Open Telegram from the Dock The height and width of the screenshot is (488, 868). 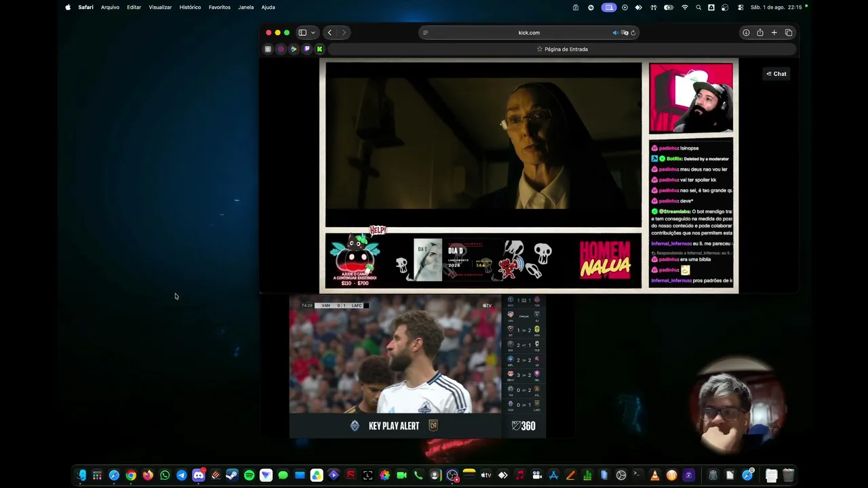click(x=182, y=475)
